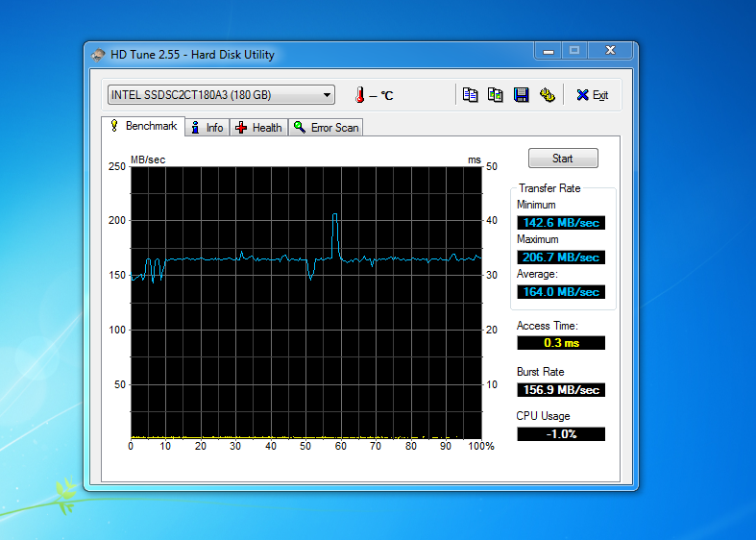
Task: Click the temperature reading – °C
Action: tap(381, 95)
